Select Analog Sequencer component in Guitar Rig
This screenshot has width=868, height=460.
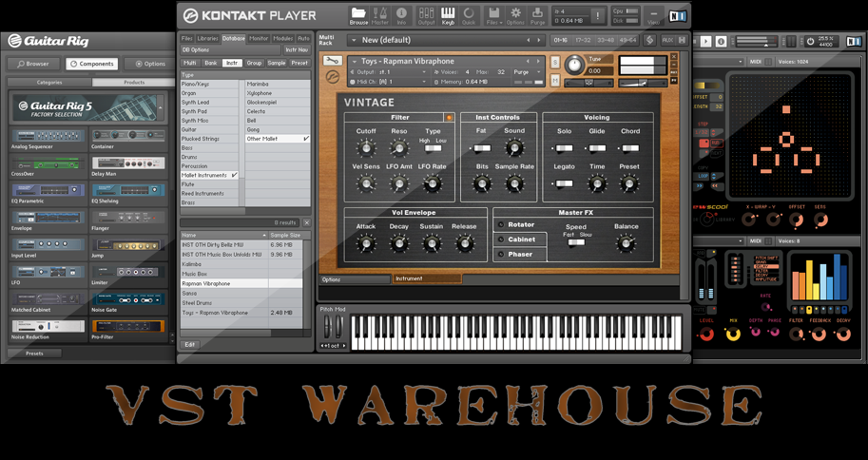pos(48,139)
